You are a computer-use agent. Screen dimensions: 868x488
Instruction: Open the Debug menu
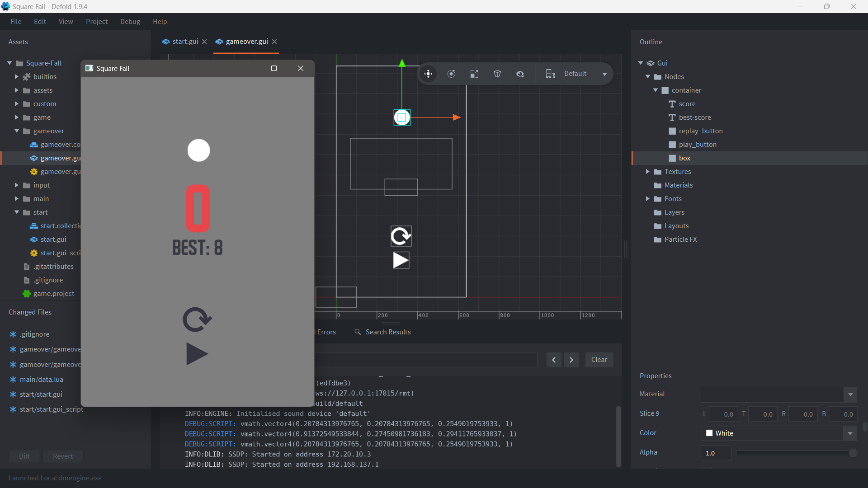130,21
